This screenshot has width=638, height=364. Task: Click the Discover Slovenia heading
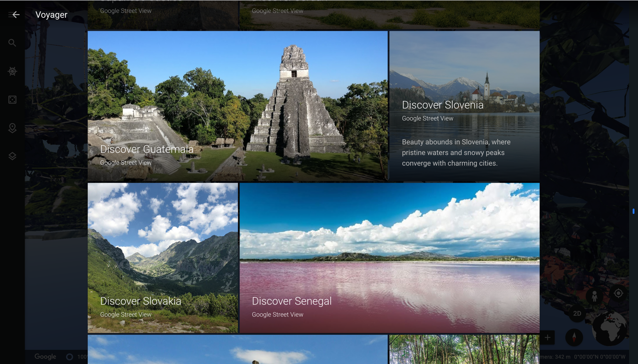[443, 105]
